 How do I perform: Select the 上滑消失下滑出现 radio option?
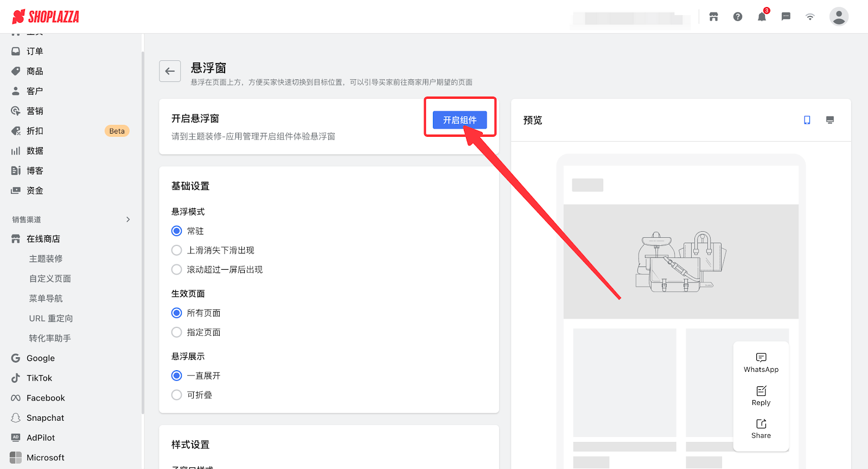(177, 250)
